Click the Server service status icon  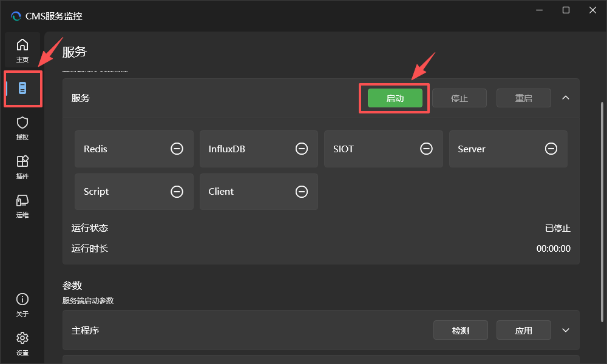point(551,149)
